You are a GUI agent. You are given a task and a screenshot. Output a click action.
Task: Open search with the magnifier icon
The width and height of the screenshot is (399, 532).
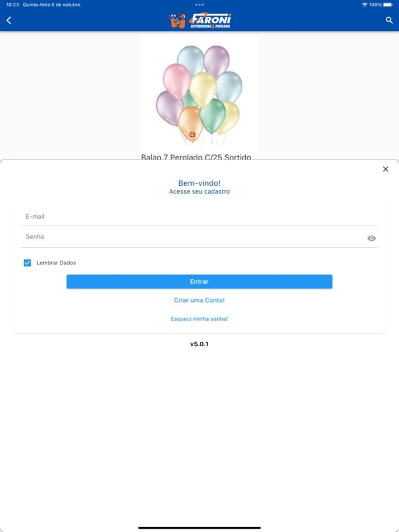(389, 21)
